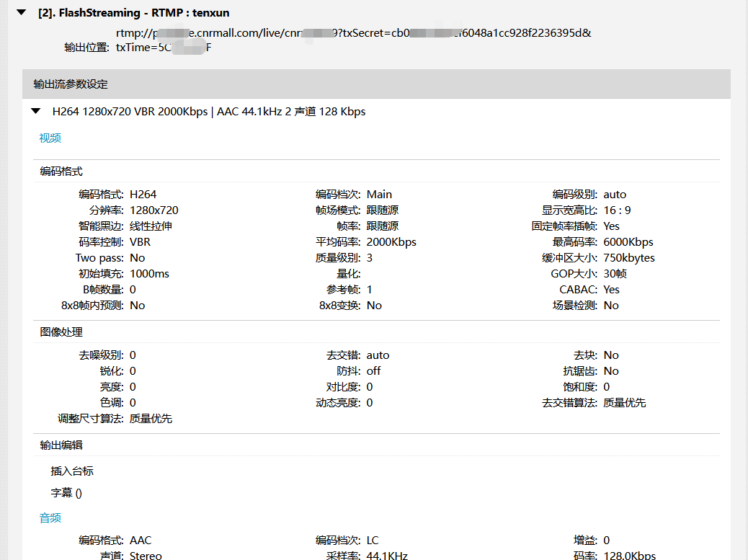
Task: Click the 采样率 value 44.1KHz
Action: [387, 556]
